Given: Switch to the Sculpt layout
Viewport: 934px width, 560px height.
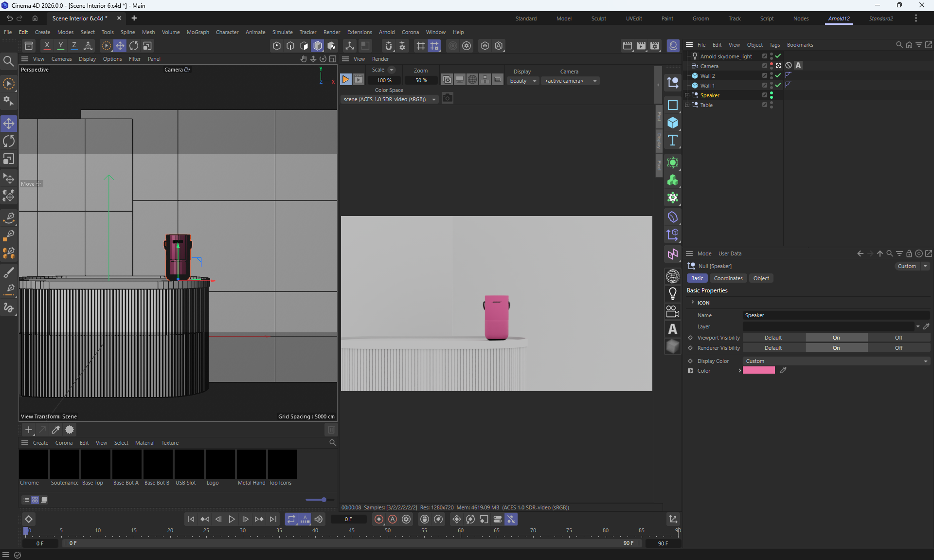Looking at the screenshot, I should click(598, 18).
